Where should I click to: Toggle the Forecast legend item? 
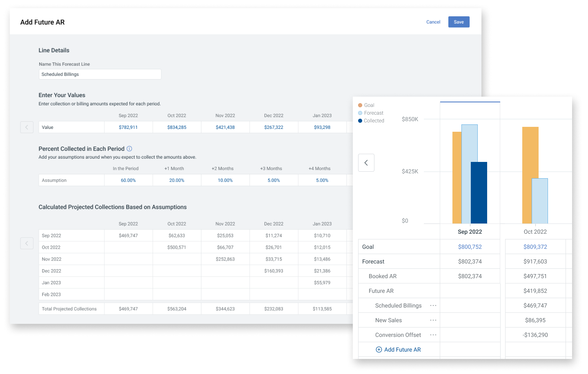371,113
